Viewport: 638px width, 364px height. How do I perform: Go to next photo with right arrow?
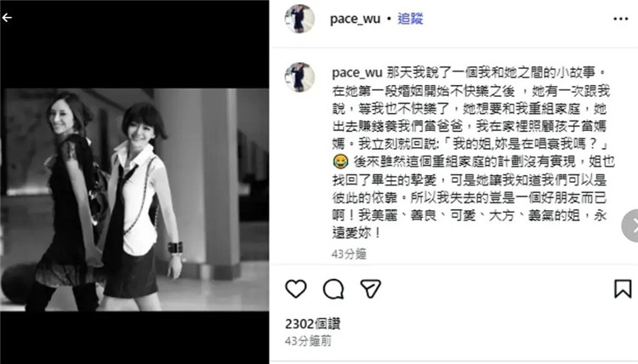point(631,225)
